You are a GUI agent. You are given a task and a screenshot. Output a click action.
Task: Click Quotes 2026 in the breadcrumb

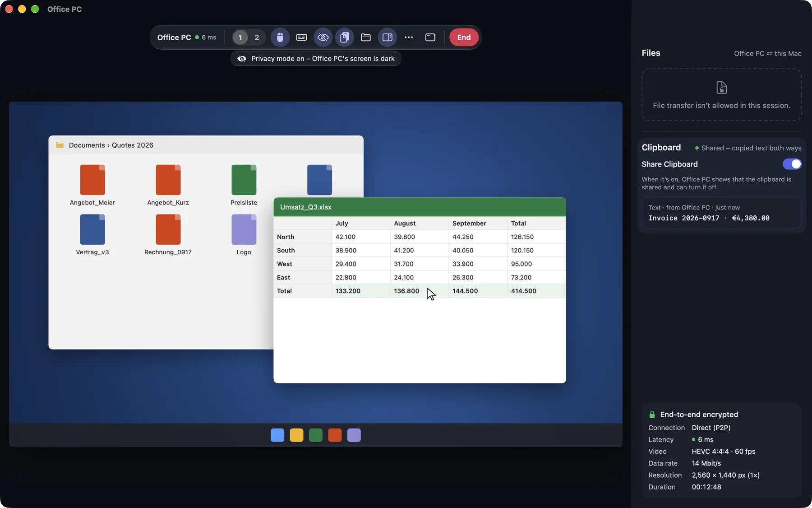(133, 145)
